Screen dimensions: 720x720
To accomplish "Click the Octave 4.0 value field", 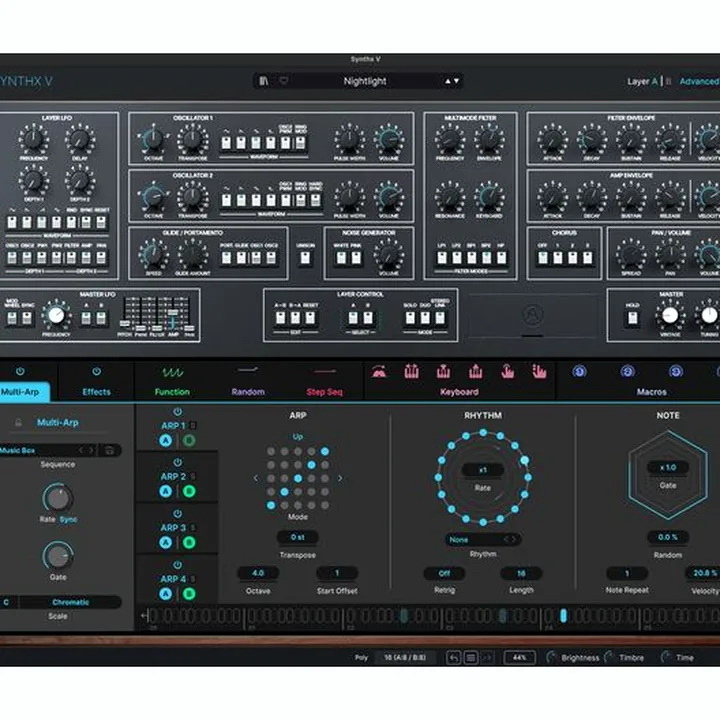I will click(x=258, y=573).
